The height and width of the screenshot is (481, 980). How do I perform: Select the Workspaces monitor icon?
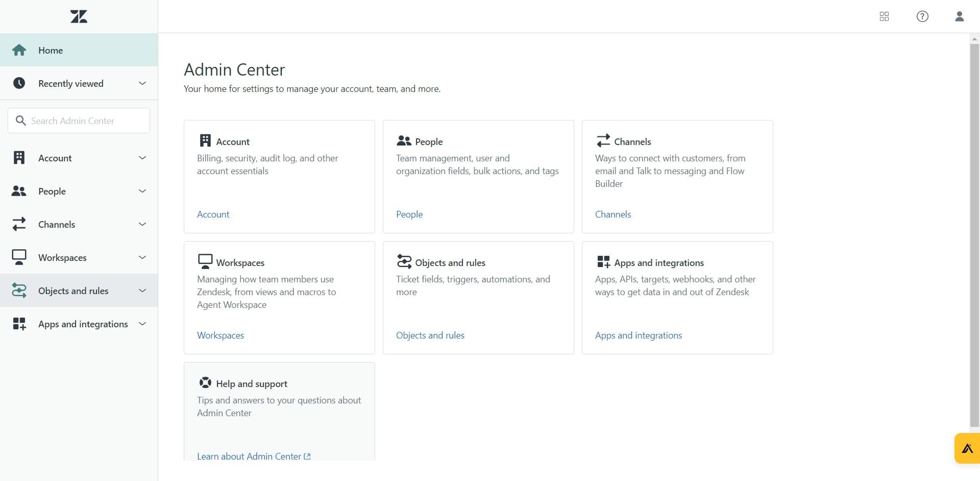[19, 257]
